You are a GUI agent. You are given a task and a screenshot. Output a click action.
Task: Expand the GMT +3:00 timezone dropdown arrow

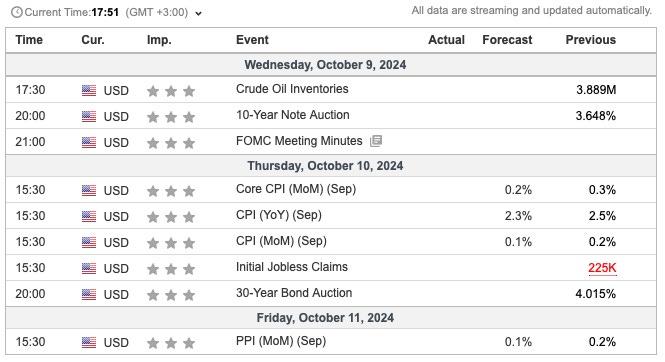coord(198,14)
